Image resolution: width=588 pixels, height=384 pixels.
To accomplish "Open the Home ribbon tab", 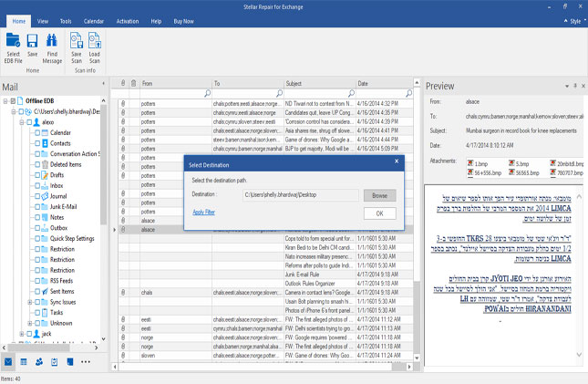I will click(x=19, y=21).
